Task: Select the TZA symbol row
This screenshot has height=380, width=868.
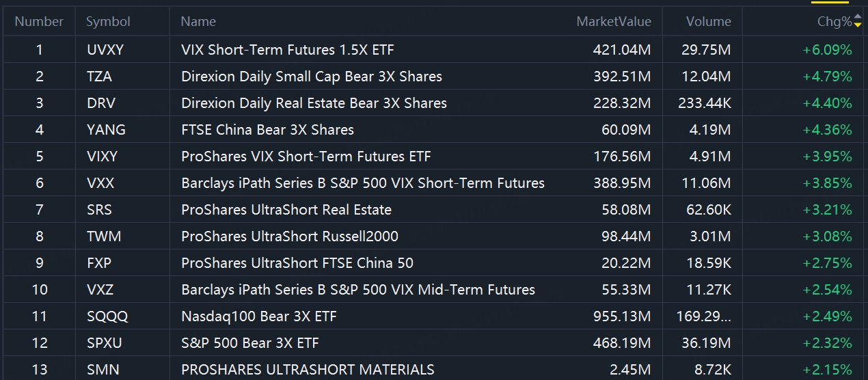Action: [100, 77]
